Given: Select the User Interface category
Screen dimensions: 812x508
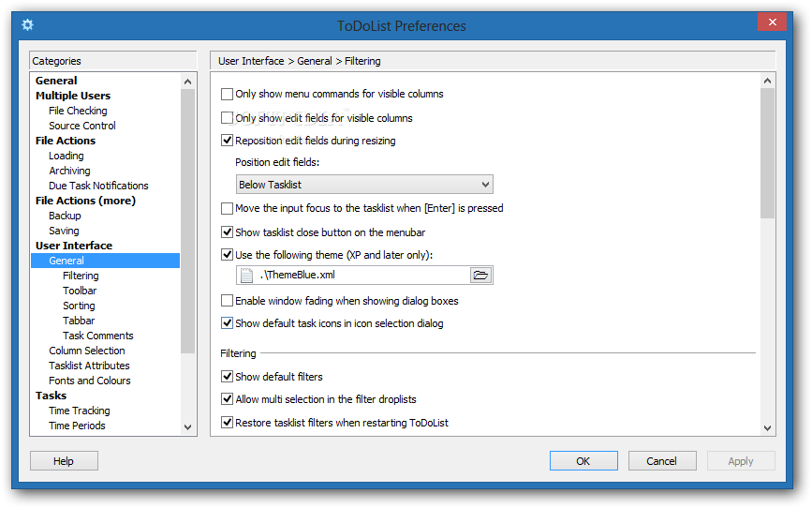Looking at the screenshot, I should coord(74,247).
